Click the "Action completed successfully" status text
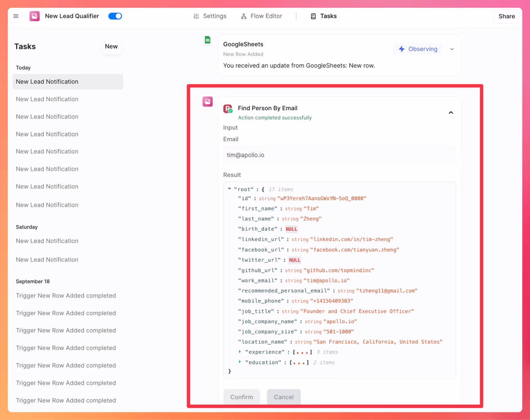This screenshot has width=530, height=420. pos(275,118)
